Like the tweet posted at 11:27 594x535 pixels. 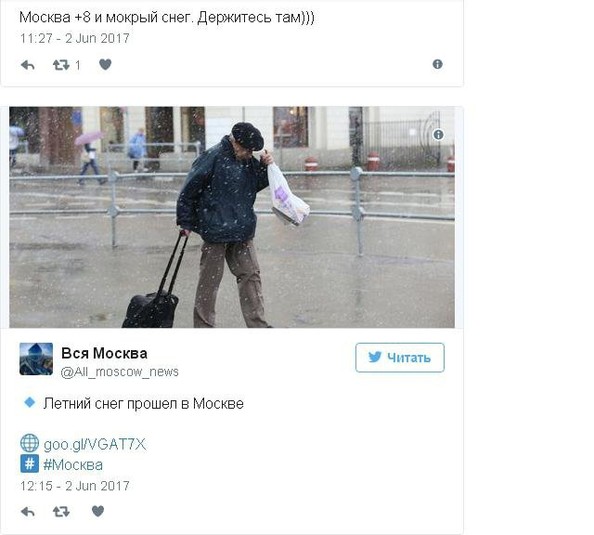coord(105,65)
